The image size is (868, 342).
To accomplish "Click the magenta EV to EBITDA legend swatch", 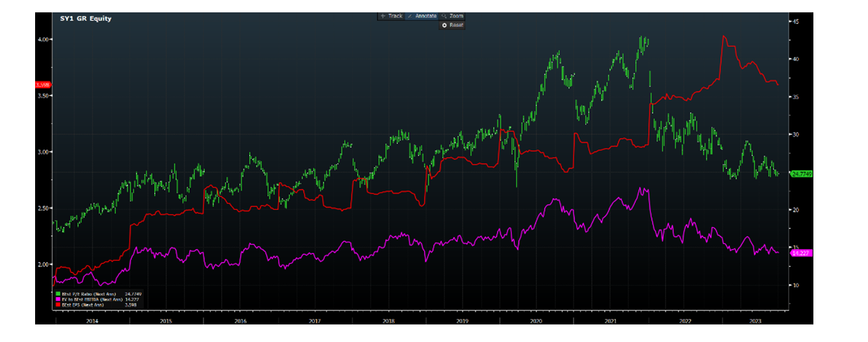I will click(x=56, y=299).
